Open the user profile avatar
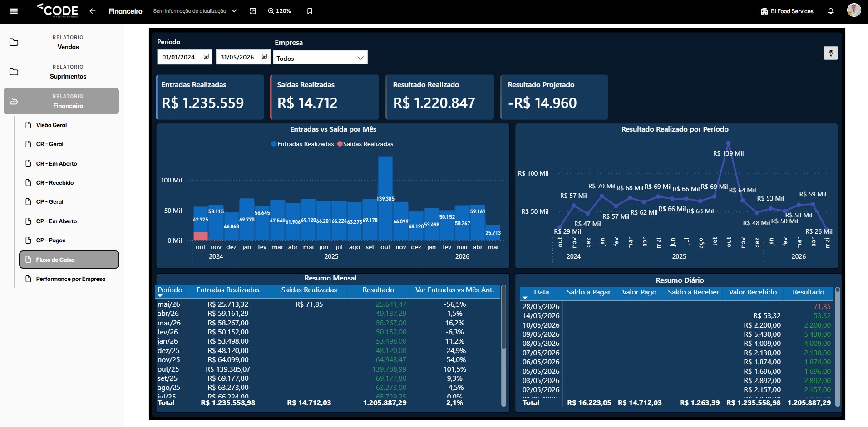868x427 pixels. (x=854, y=10)
